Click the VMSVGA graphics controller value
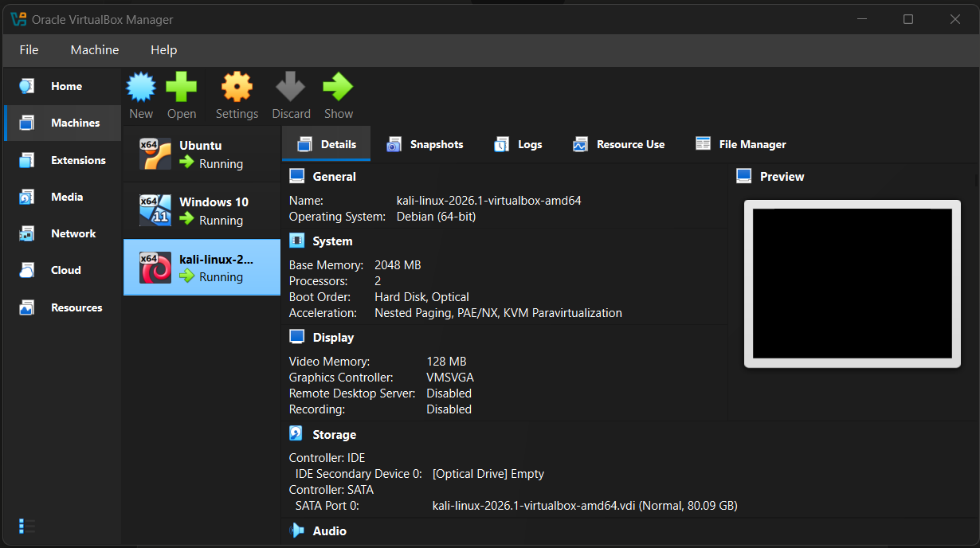This screenshot has height=548, width=980. pyautogui.click(x=451, y=378)
